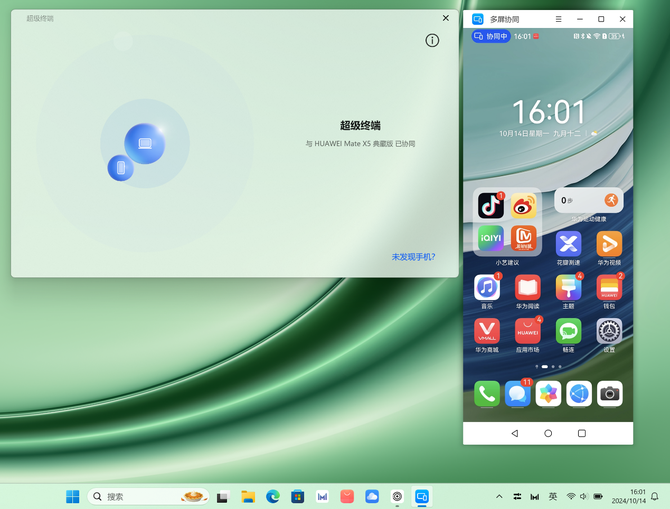670x509 pixels.
Task: Open the iQIYI app on phone
Action: click(491, 238)
